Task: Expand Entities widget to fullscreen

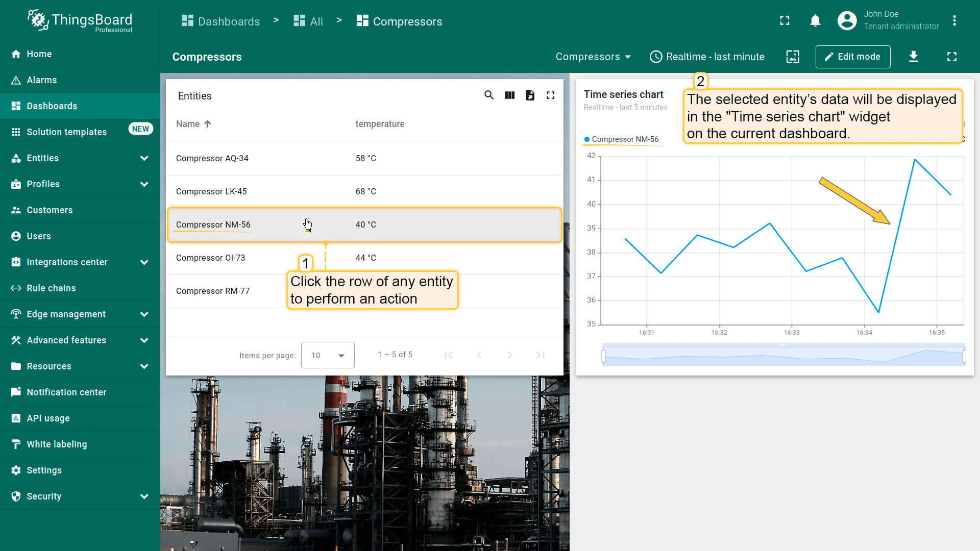Action: 550,95
